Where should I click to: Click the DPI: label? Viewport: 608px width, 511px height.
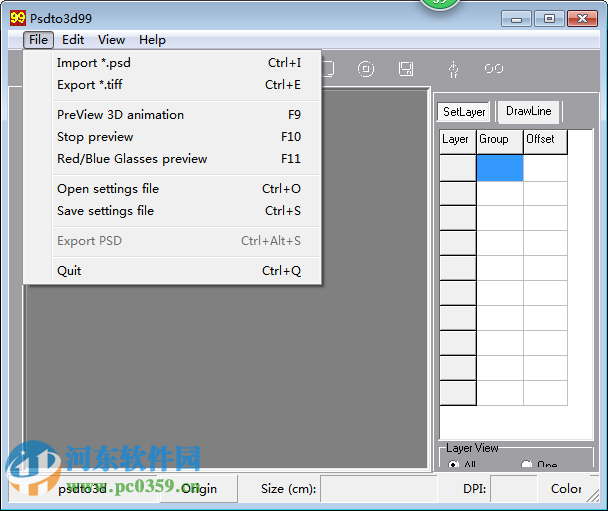pos(475,489)
